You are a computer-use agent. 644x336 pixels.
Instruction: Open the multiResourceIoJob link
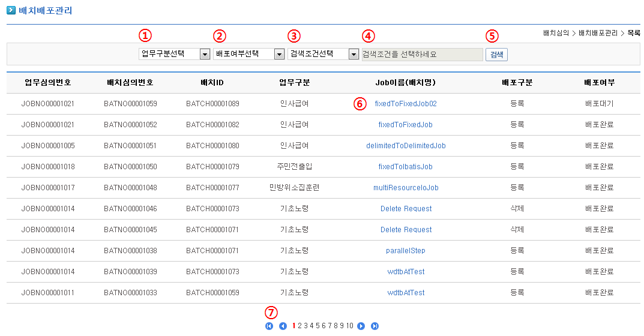coord(406,188)
